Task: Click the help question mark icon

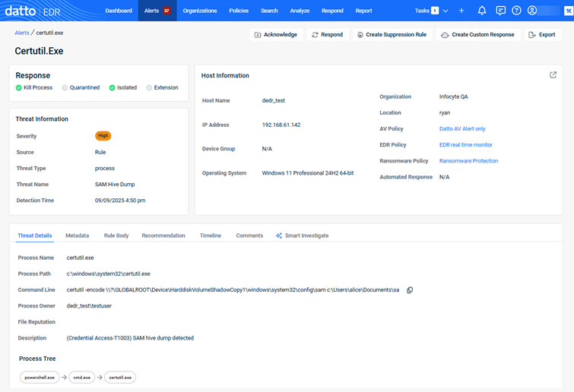Action: pos(516,11)
